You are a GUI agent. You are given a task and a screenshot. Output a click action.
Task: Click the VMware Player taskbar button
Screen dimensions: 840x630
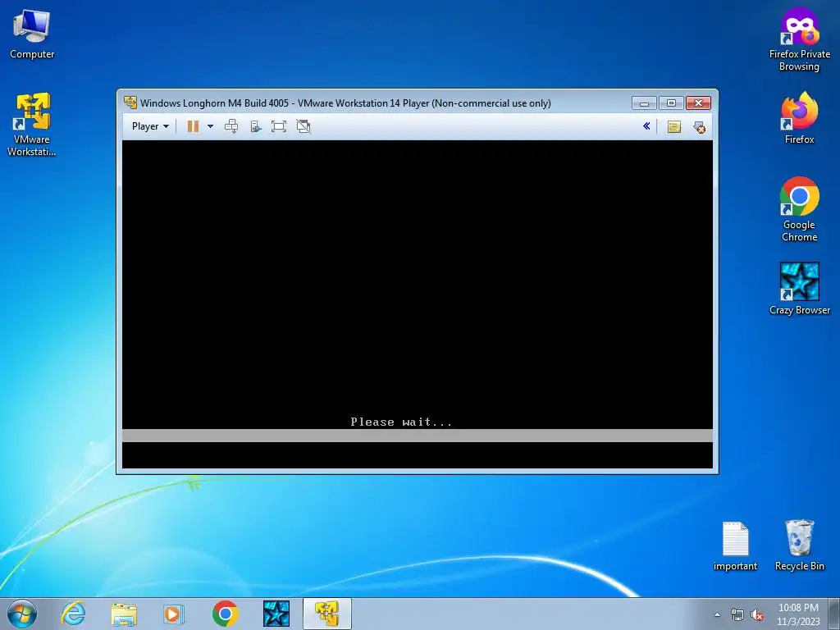pyautogui.click(x=326, y=614)
